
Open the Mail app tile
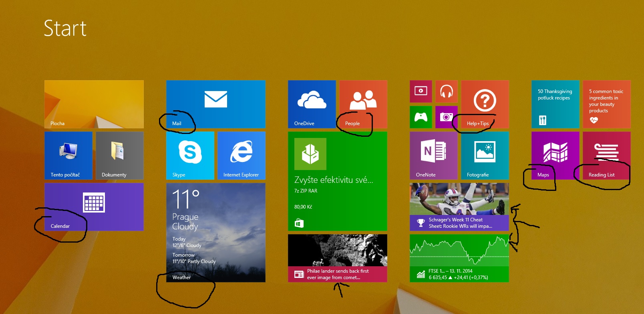[x=216, y=104]
